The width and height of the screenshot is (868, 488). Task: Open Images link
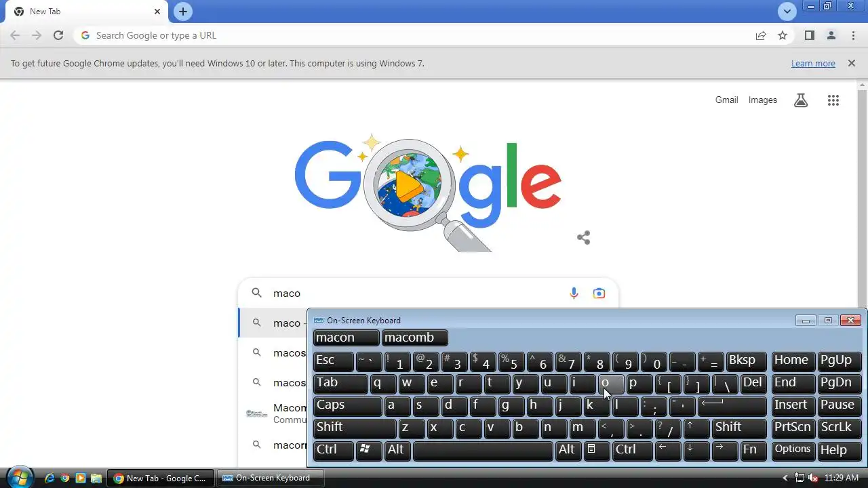pos(763,100)
